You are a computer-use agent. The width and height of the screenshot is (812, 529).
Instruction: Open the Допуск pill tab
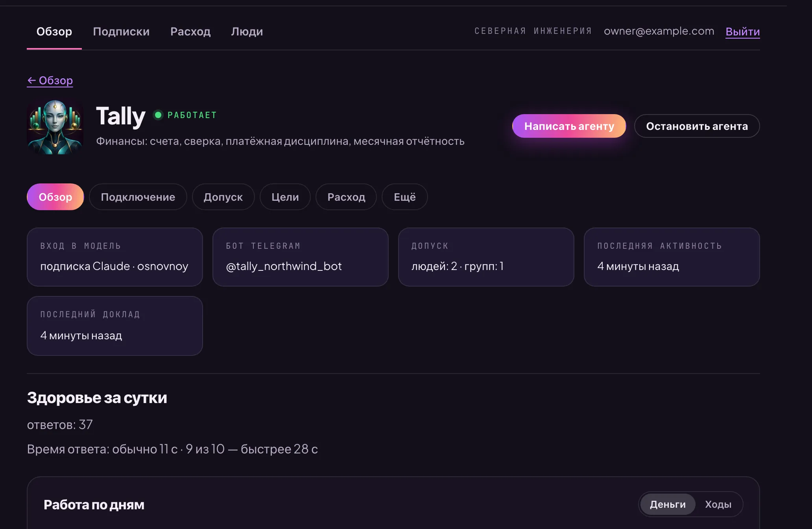click(x=223, y=197)
